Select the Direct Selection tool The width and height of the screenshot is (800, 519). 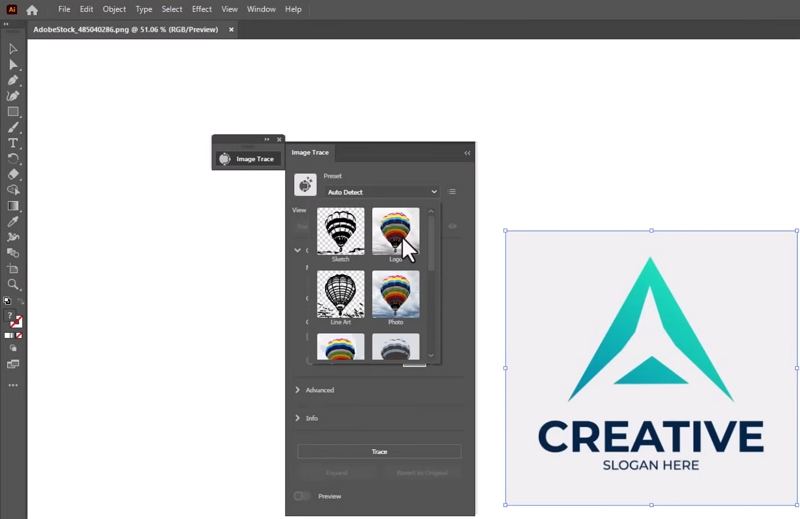tap(13, 65)
